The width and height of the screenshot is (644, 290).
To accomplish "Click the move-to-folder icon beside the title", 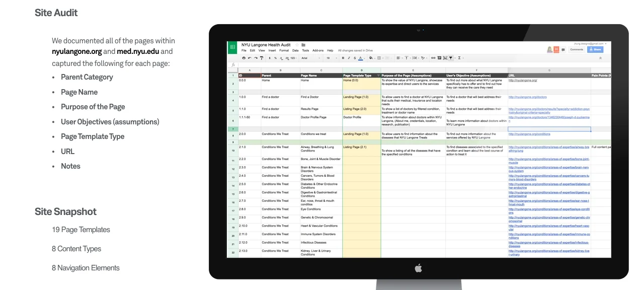I will [x=303, y=45].
